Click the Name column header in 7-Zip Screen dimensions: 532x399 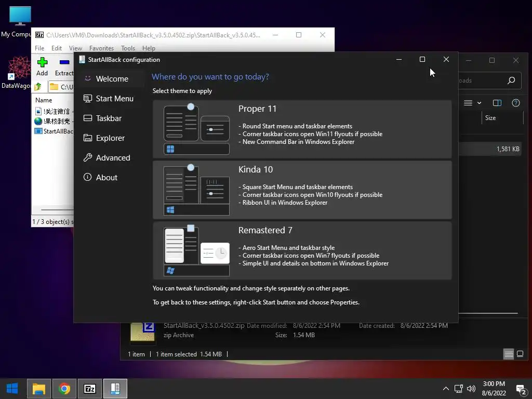point(44,100)
